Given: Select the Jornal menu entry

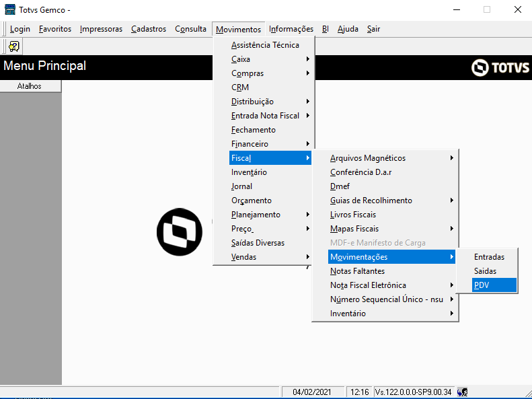Looking at the screenshot, I should coord(270,186).
